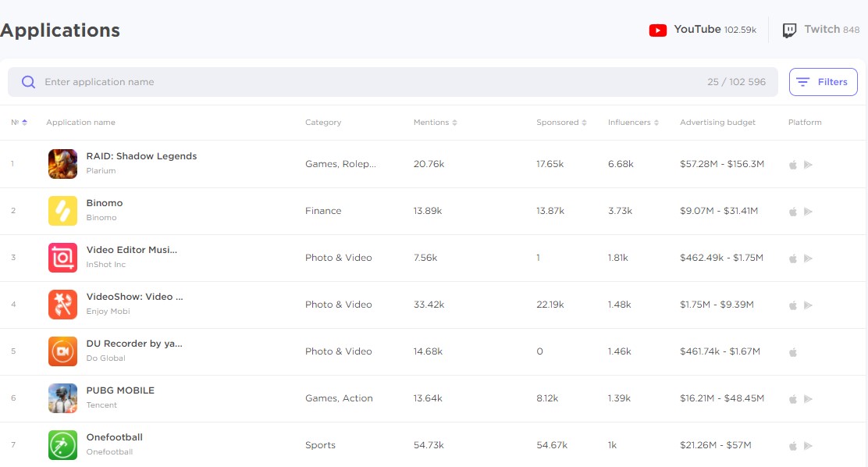Click the Google Play icon in Onefootball row

point(808,445)
